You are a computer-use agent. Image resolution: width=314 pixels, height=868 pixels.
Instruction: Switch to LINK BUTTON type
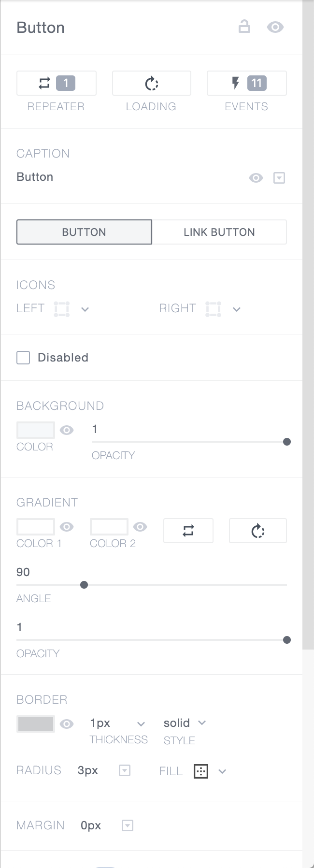point(219,232)
